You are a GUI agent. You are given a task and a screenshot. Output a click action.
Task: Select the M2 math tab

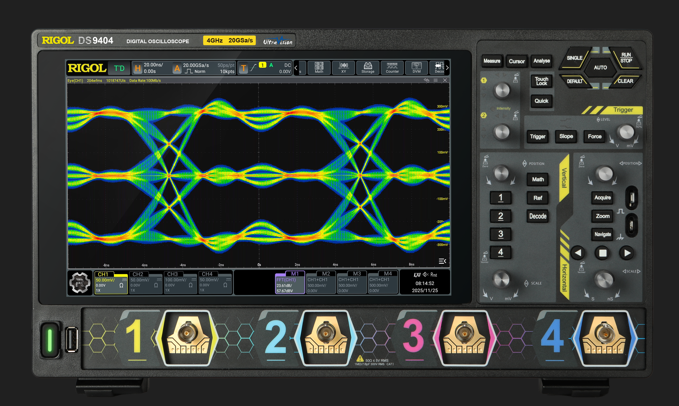(321, 283)
